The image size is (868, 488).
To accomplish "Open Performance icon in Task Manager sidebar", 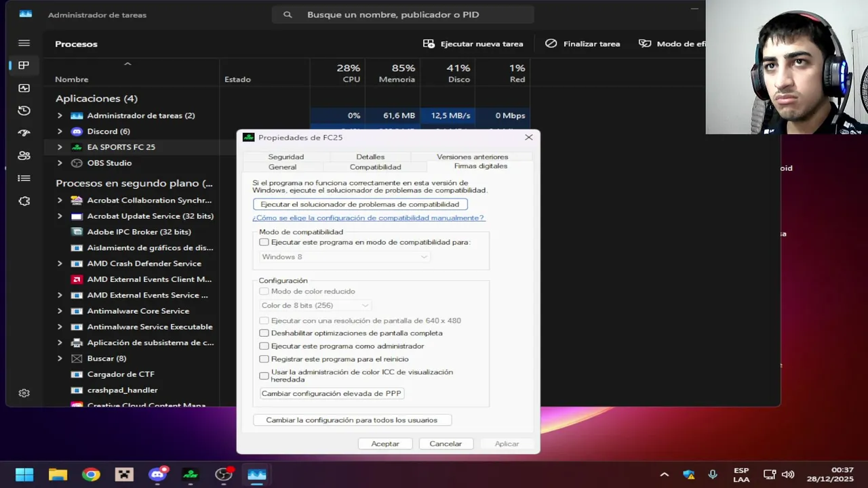I will coord(24,88).
